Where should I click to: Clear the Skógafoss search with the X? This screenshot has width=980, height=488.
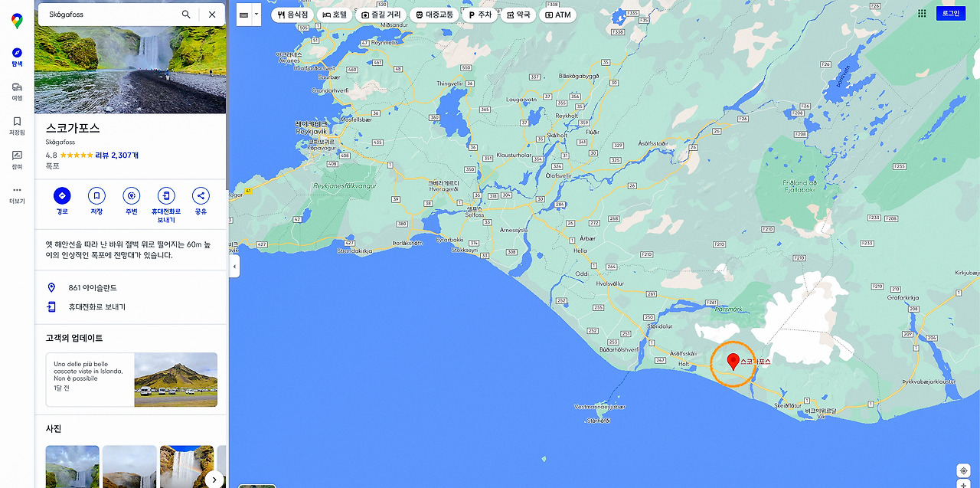coord(212,14)
